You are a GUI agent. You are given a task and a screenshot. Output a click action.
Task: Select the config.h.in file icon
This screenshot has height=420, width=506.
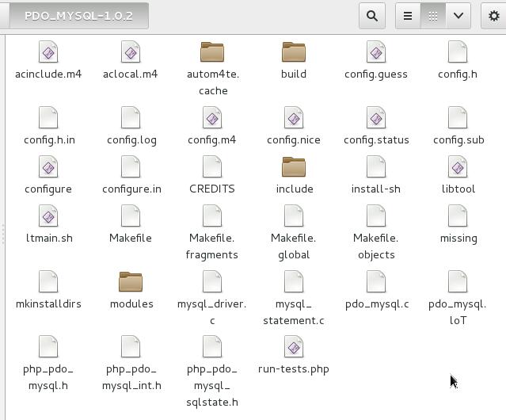[48, 117]
